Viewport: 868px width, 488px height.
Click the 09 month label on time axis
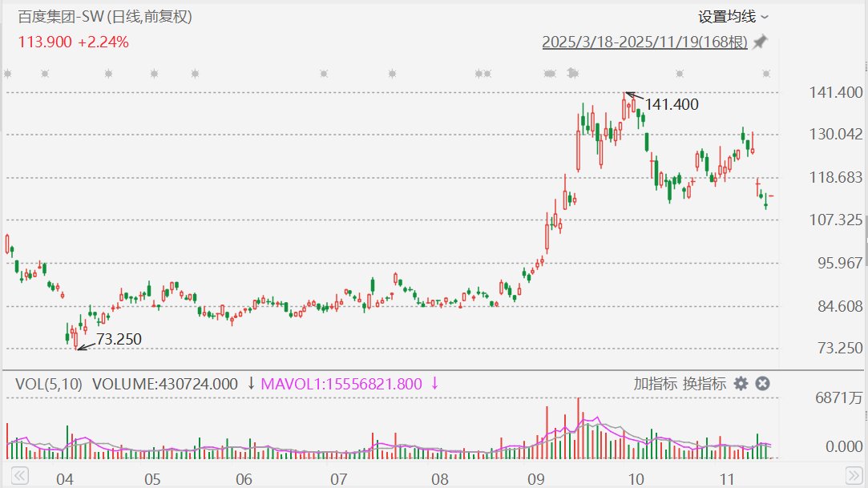pyautogui.click(x=535, y=479)
